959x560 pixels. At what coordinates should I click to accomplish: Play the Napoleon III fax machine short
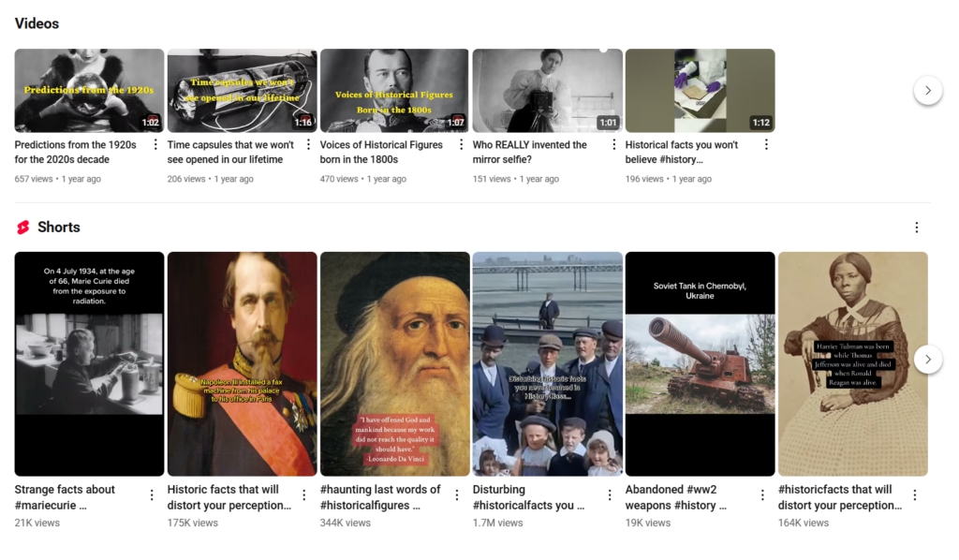[243, 363]
